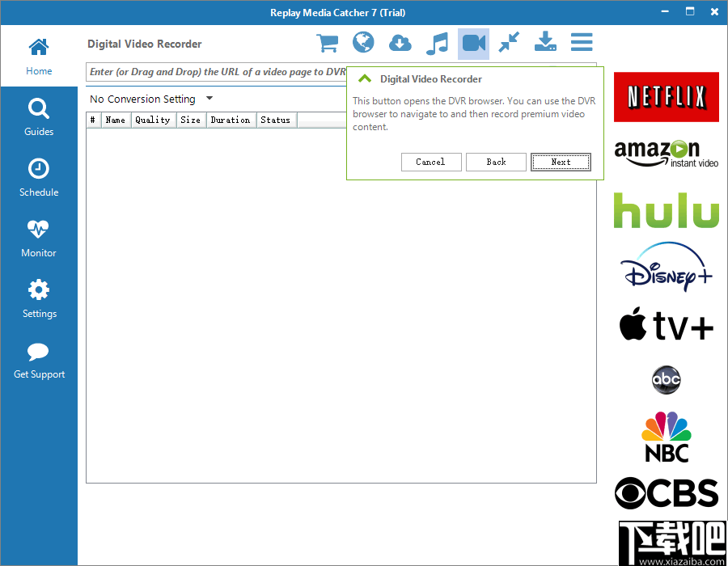This screenshot has height=566, width=728.
Task: Open the Guides section
Action: click(x=39, y=117)
